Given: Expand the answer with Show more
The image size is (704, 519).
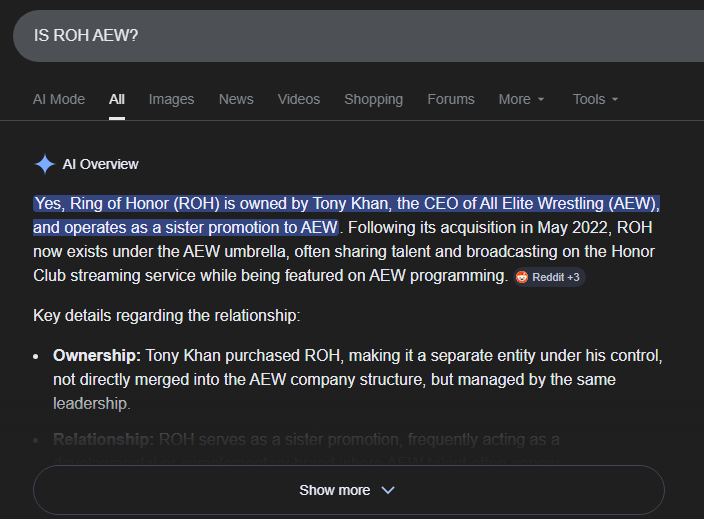Looking at the screenshot, I should coord(349,490).
